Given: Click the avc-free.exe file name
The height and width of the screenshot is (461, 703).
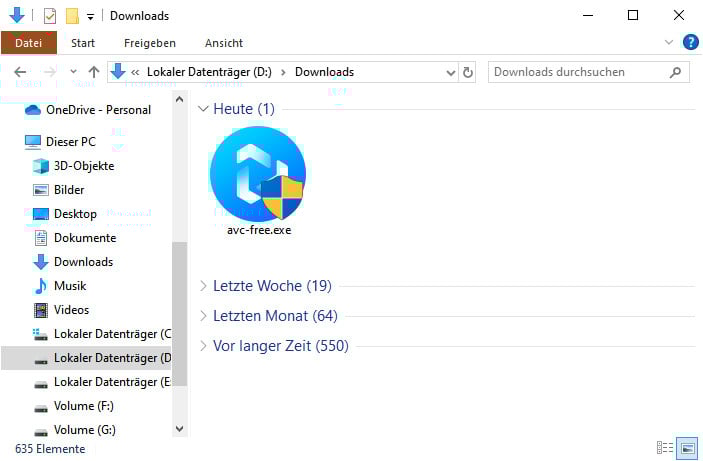Looking at the screenshot, I should click(x=259, y=230).
